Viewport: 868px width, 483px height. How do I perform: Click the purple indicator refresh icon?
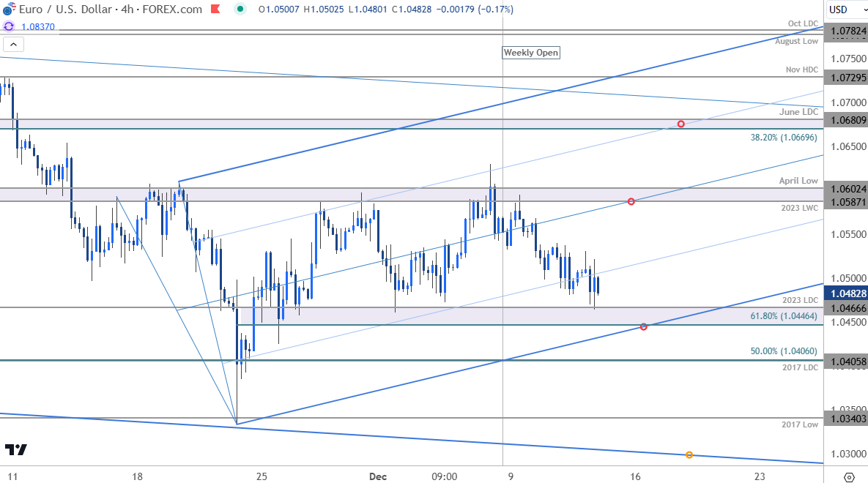point(9,26)
